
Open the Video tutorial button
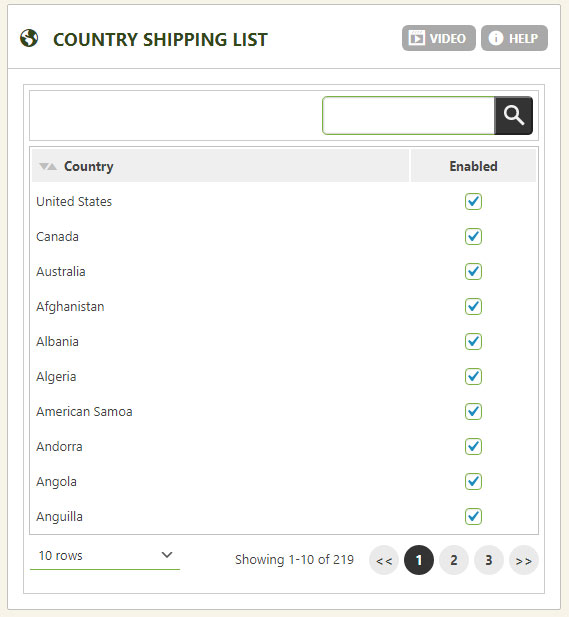tap(438, 38)
